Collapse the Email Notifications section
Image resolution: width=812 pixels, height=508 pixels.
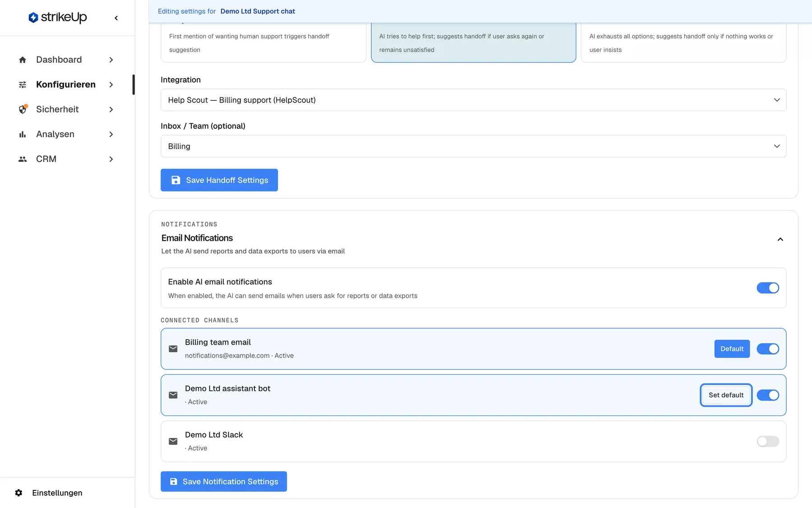tap(780, 239)
